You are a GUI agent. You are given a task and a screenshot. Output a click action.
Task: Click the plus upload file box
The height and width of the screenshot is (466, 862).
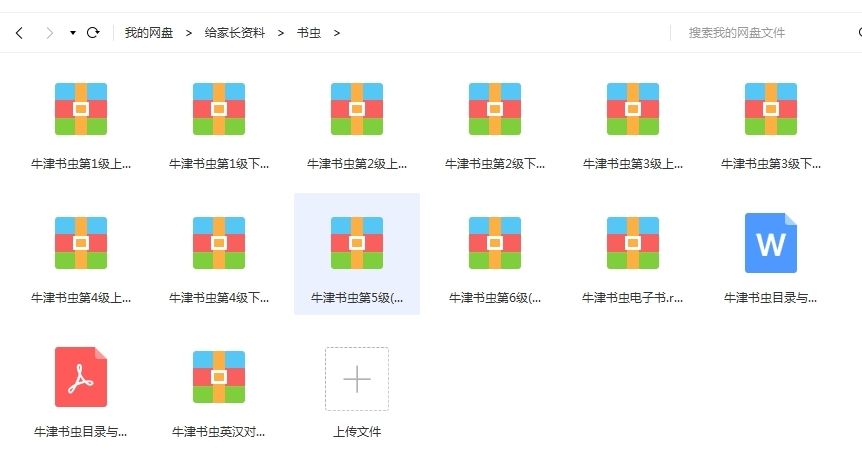click(x=357, y=379)
